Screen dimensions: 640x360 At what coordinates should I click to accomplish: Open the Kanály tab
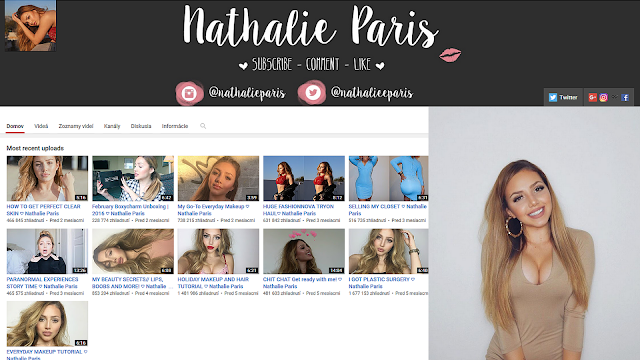tap(112, 126)
